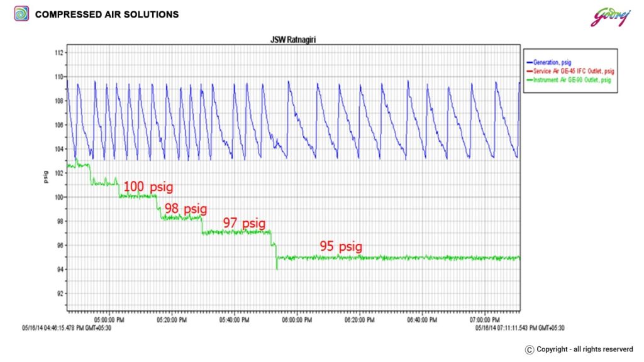Click the 97 psig annotation label
This screenshot has width=644, height=362.
click(x=244, y=223)
